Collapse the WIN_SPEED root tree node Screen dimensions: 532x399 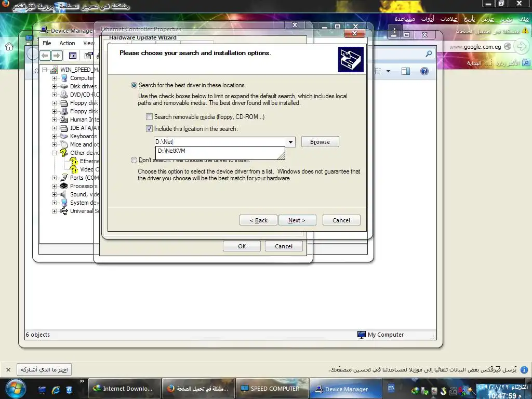pyautogui.click(x=45, y=70)
